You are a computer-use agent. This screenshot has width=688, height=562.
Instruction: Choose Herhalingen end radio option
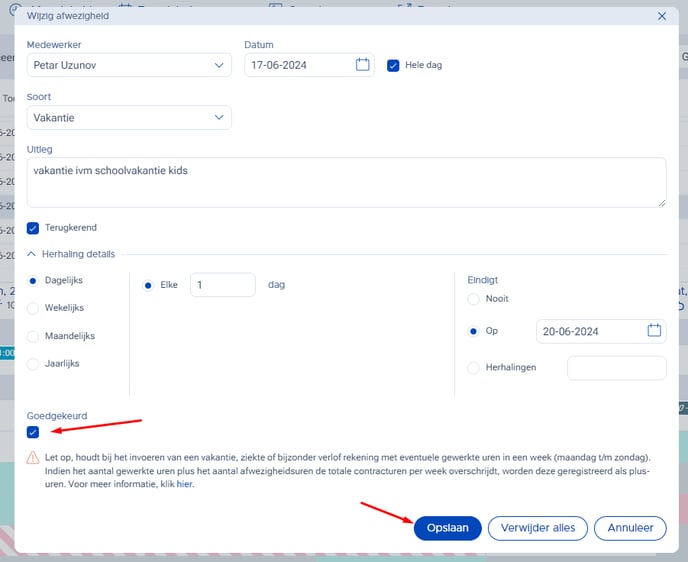(x=473, y=368)
